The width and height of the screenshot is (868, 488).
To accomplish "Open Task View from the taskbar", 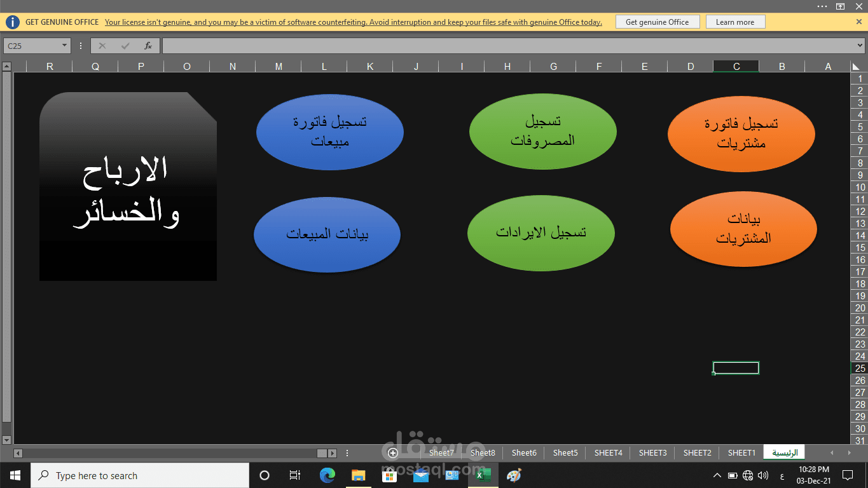I will [x=295, y=475].
